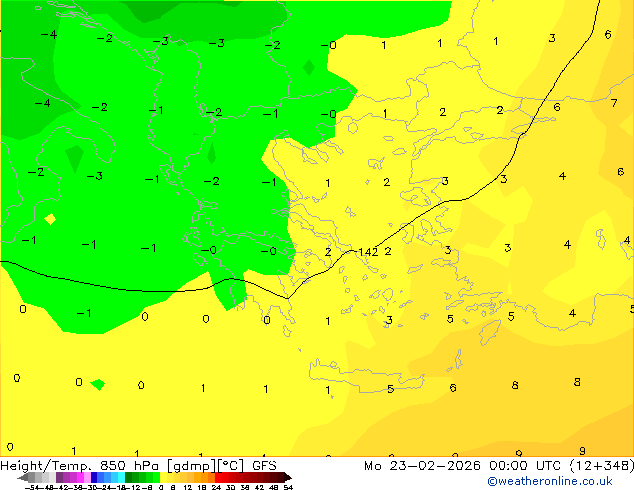
Task: Click the Mo 23-02-2026 00:00 UTC date label
Action: 464,466
